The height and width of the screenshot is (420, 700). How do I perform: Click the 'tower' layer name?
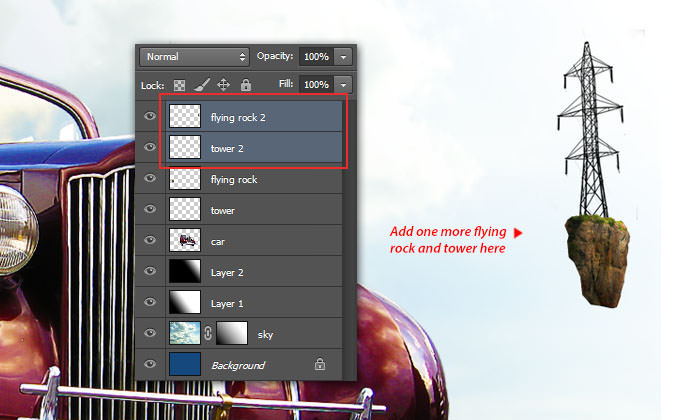click(x=223, y=210)
